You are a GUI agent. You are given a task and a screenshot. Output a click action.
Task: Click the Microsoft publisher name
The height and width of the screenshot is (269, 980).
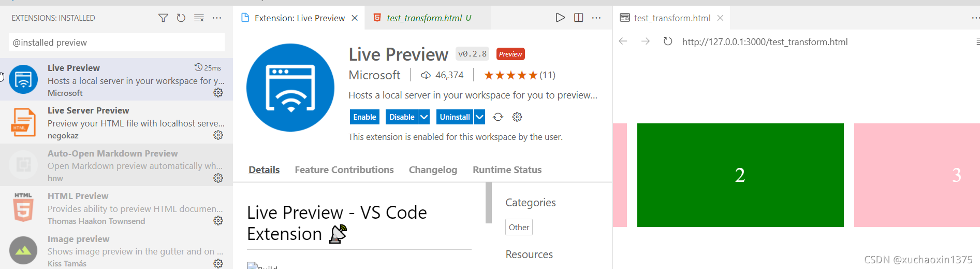[374, 75]
